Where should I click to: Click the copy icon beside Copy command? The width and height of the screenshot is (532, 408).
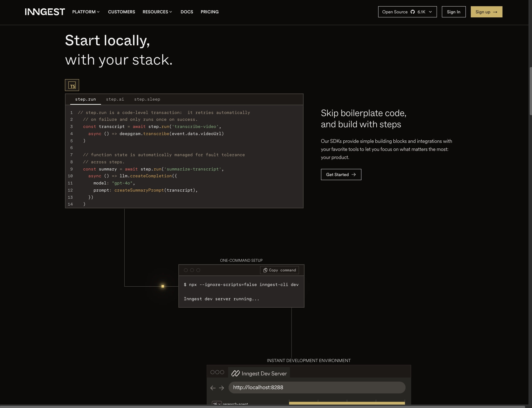(x=265, y=270)
